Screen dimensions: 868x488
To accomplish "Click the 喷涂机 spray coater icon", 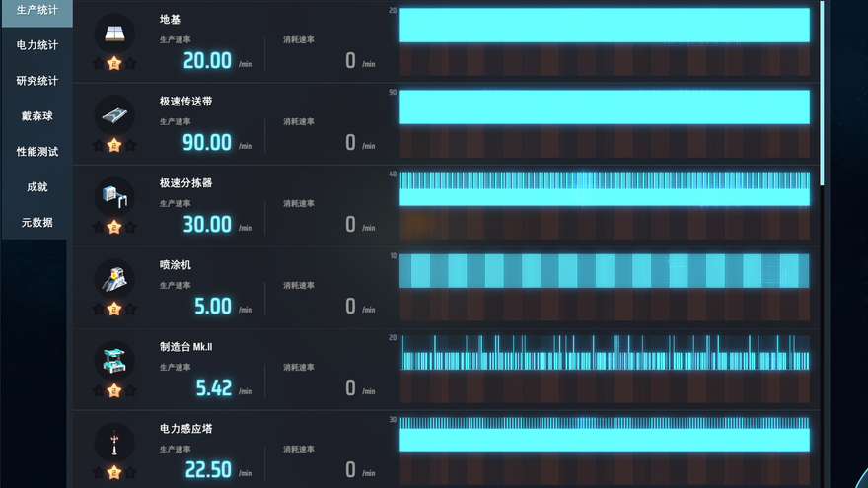I will point(114,277).
